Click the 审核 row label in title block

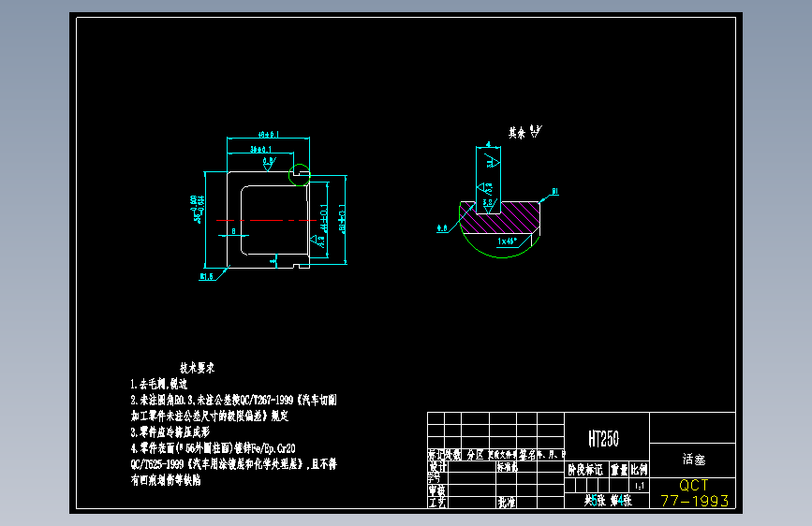pyautogui.click(x=437, y=490)
